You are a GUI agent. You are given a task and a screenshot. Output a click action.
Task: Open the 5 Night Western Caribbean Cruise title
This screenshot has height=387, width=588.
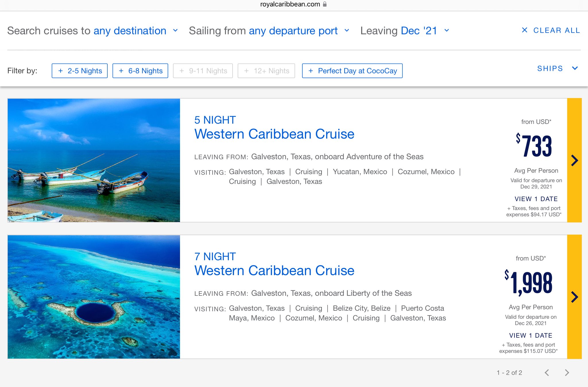coord(274,128)
